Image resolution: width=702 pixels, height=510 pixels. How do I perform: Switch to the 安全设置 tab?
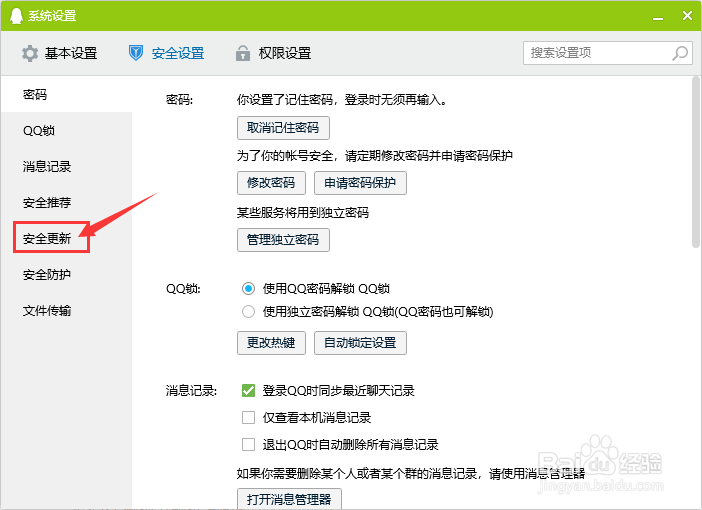pyautogui.click(x=167, y=53)
